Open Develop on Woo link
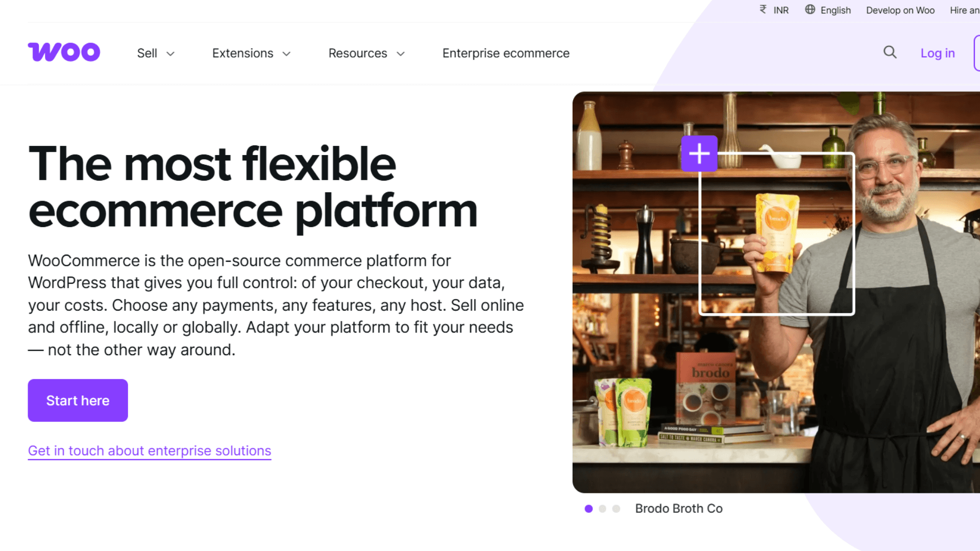This screenshot has height=551, width=980. coord(900,10)
